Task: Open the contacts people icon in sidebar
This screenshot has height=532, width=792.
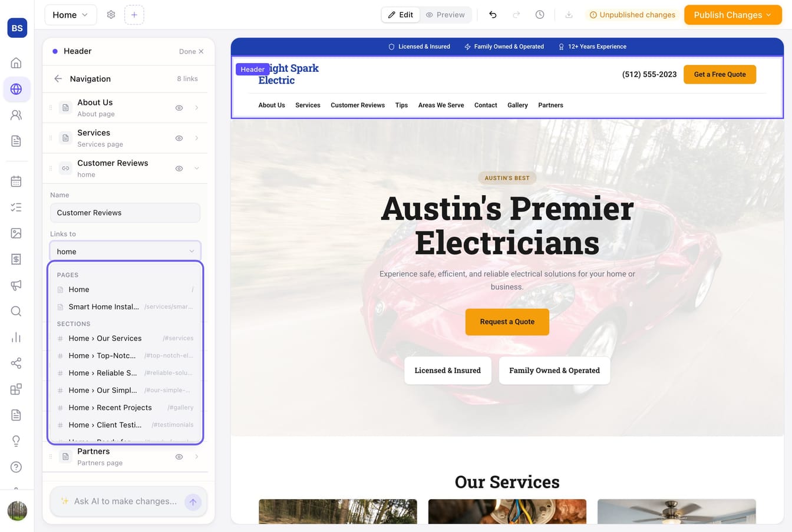Action: [x=16, y=115]
